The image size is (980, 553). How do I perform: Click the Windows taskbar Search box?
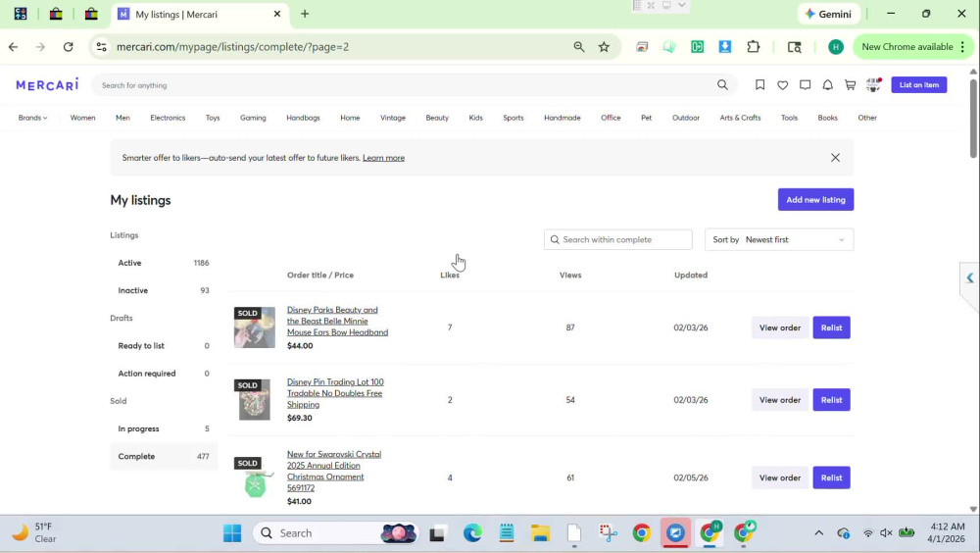(x=336, y=533)
